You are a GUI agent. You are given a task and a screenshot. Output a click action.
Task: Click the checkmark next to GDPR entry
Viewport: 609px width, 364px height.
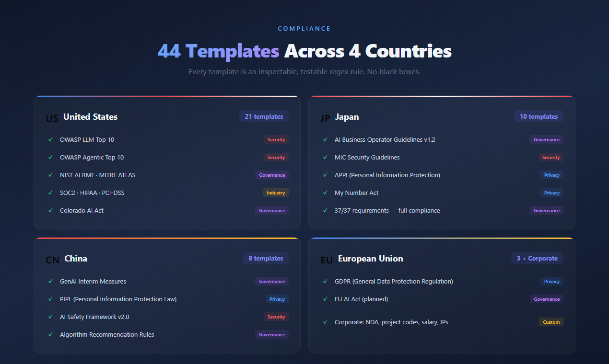pos(325,281)
